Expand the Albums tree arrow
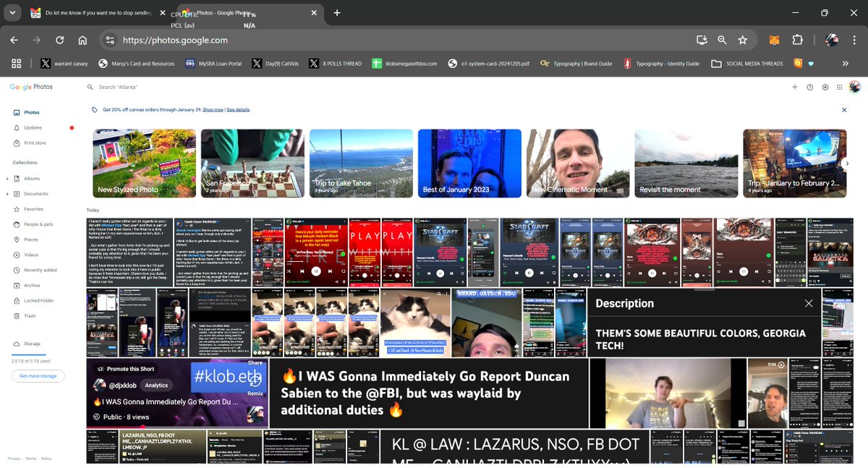This screenshot has width=868, height=468. tap(8, 179)
